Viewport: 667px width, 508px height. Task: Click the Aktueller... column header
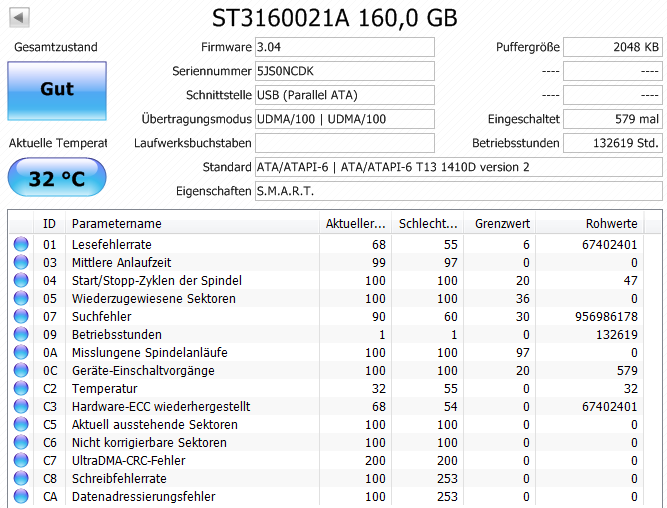click(355, 223)
